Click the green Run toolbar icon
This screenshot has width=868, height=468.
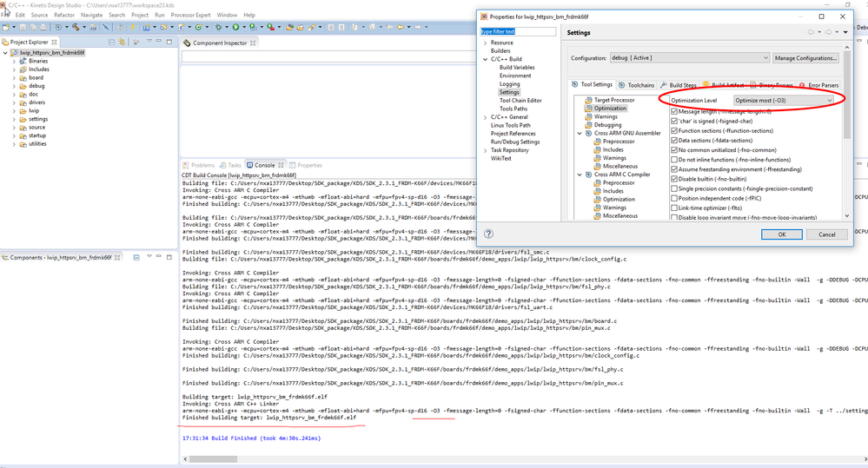[x=235, y=27]
